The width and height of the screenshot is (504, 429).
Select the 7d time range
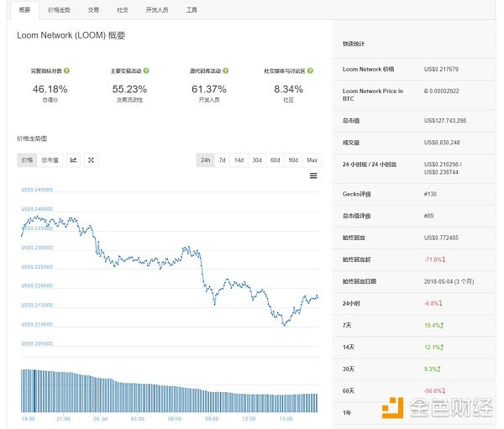(222, 160)
